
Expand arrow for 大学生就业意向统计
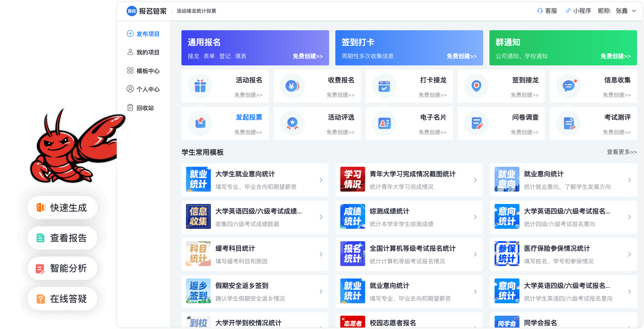pos(321,180)
